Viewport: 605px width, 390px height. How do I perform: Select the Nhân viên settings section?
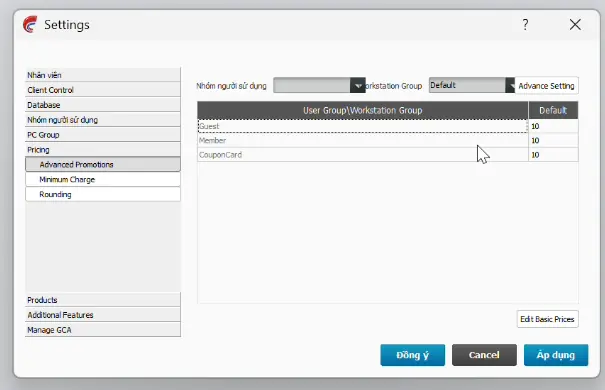tap(103, 75)
